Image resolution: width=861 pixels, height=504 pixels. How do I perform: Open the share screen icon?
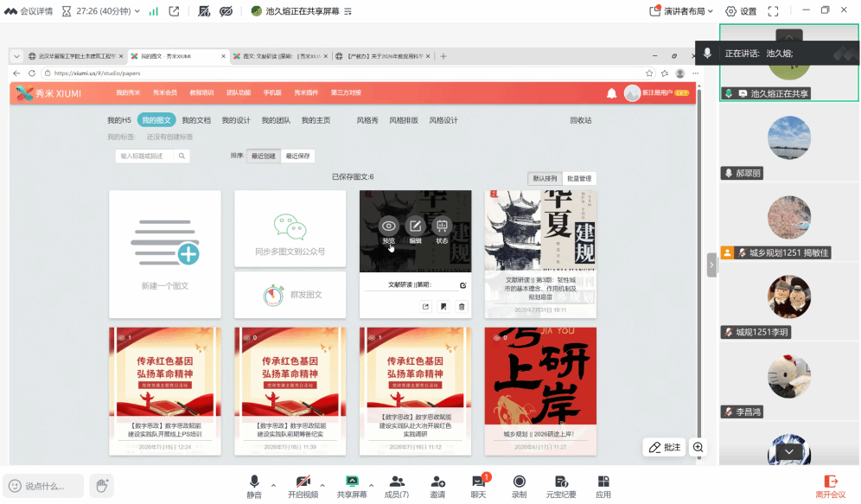[352, 482]
